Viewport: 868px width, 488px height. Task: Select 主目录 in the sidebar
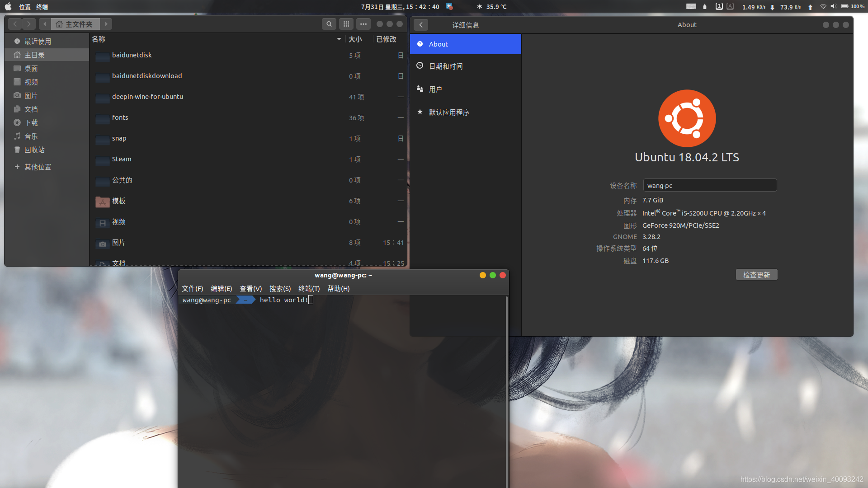(x=47, y=55)
